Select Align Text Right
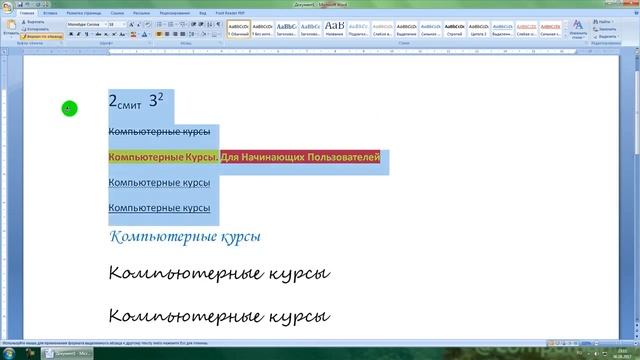The height and width of the screenshot is (360, 640). tap(175, 35)
